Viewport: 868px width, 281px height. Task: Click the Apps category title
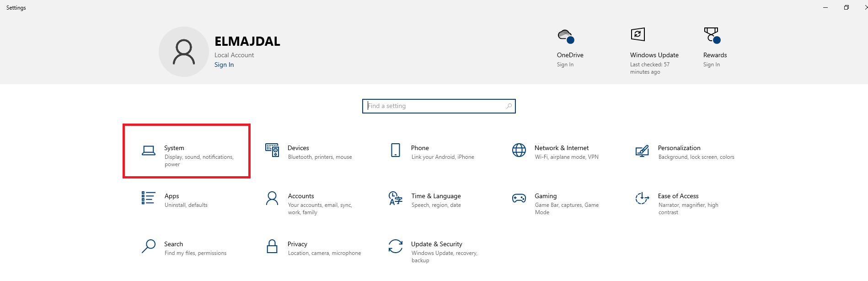[x=172, y=196]
